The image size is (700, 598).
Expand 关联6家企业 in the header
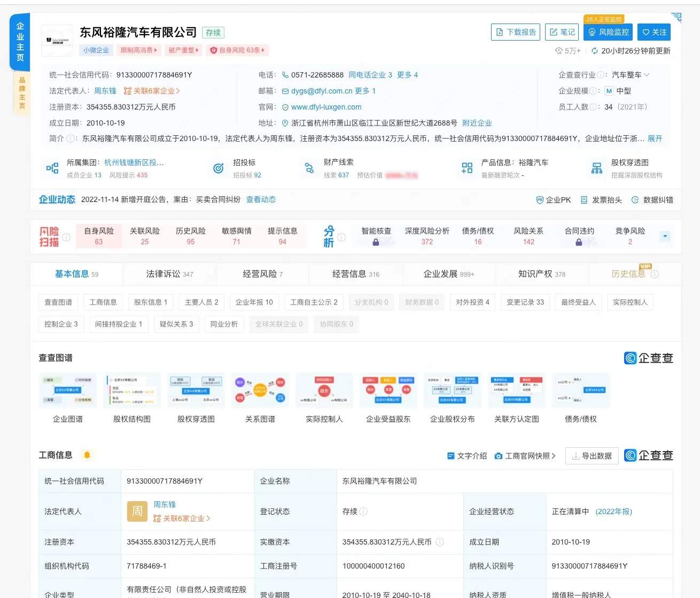point(152,91)
